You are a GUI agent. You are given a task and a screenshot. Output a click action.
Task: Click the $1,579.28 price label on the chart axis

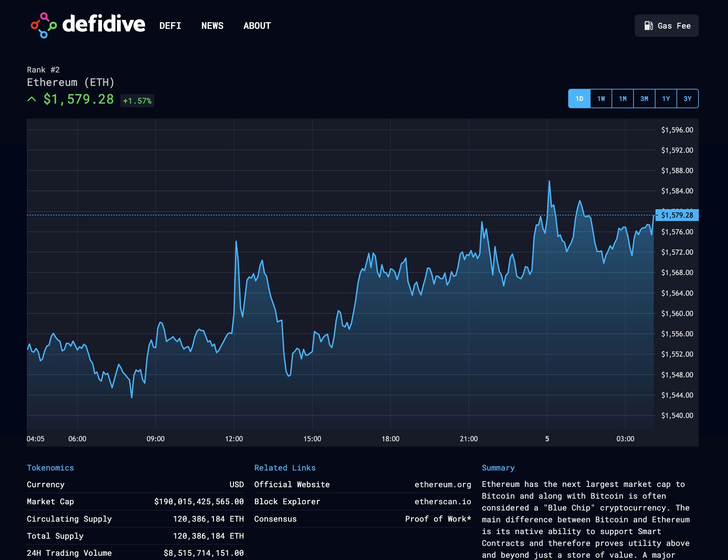(x=677, y=215)
